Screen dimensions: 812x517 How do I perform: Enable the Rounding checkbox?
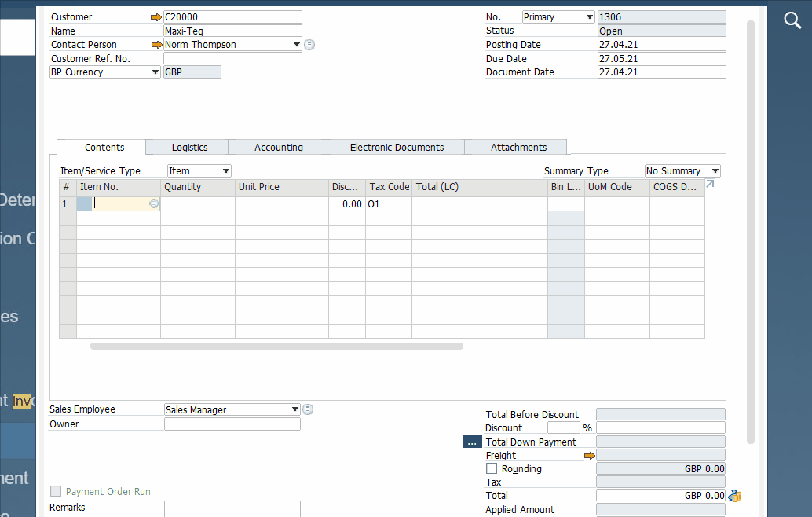(492, 468)
